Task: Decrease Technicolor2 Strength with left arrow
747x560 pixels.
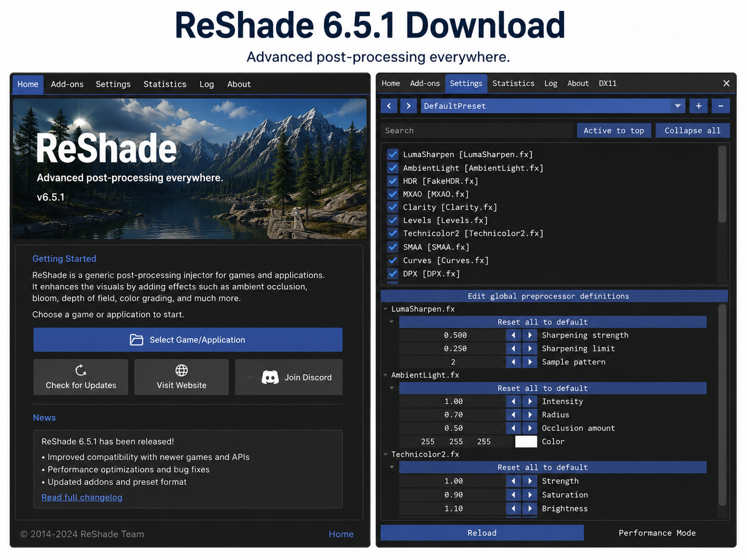Action: [513, 481]
